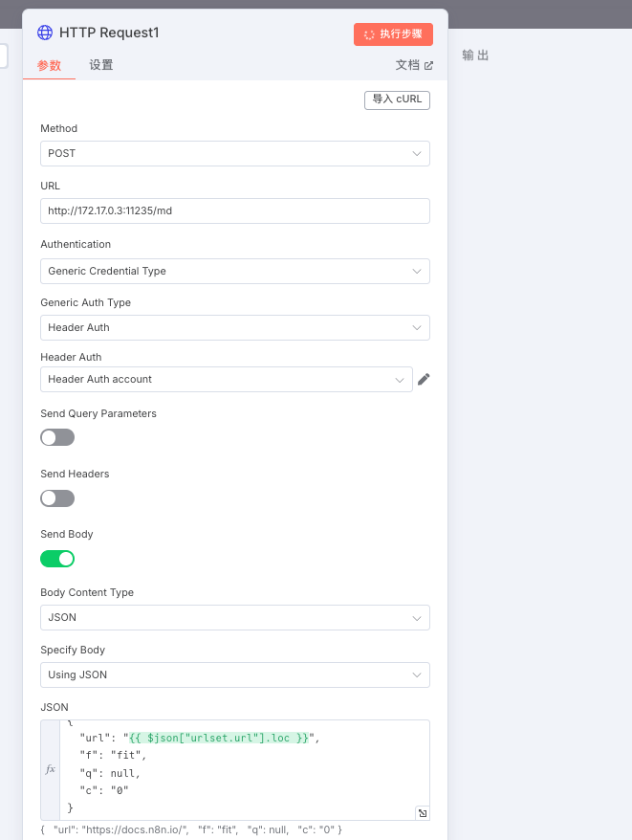Screen dimensions: 632x840
Task: Expand the Body Content Type JSON dropdown
Action: 235,618
